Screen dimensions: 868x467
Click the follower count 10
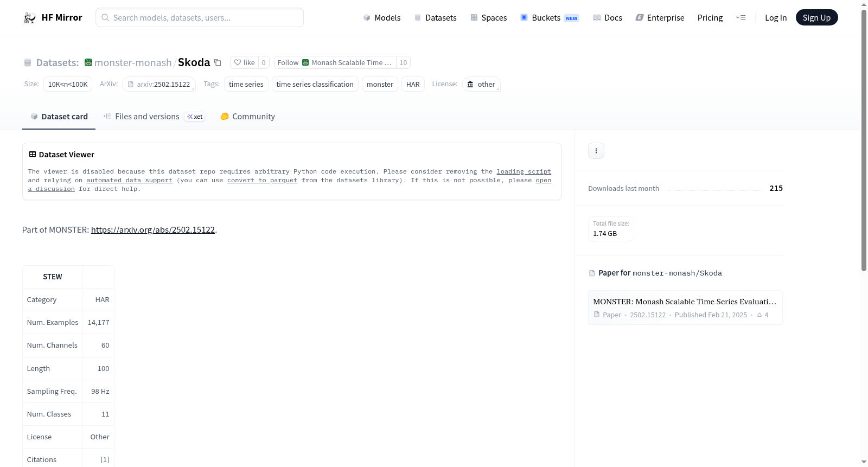[x=403, y=62]
